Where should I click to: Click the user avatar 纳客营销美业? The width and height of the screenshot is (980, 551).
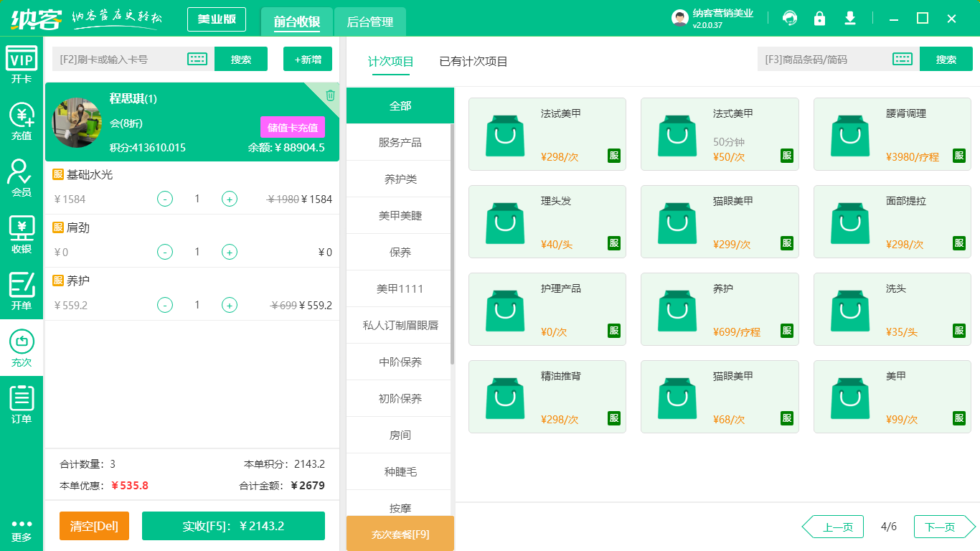pyautogui.click(x=680, y=18)
